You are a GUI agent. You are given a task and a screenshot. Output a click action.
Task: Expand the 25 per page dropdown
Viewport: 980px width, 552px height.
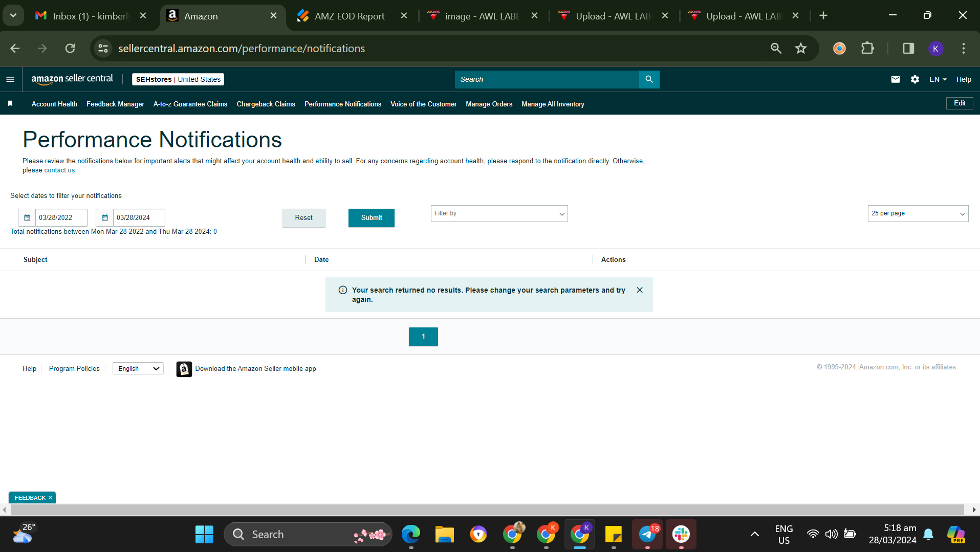pyautogui.click(x=918, y=214)
